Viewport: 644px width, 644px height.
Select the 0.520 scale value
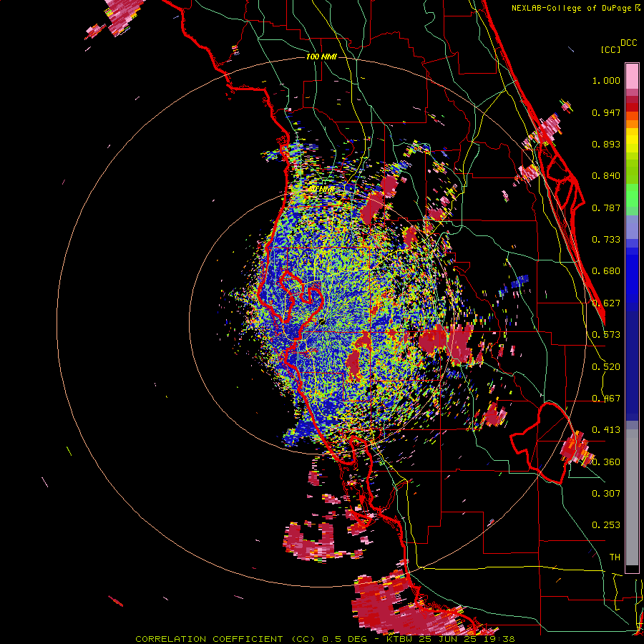606,367
